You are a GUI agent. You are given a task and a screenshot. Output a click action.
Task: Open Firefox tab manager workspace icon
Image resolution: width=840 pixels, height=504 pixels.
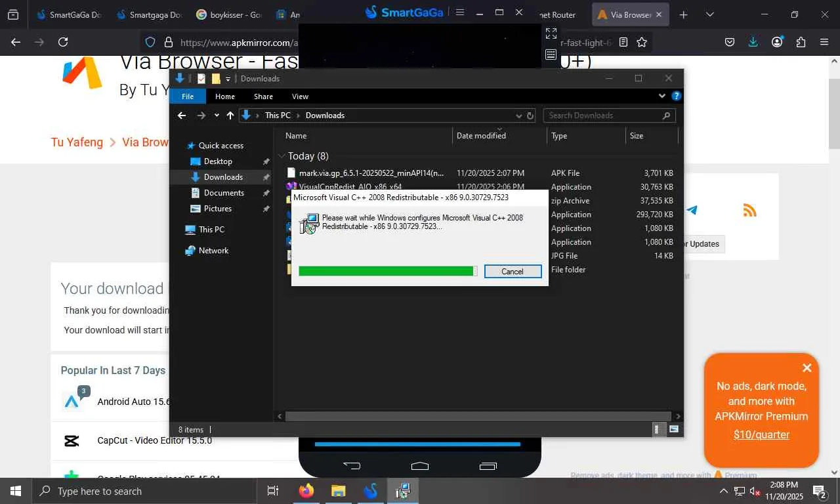13,14
